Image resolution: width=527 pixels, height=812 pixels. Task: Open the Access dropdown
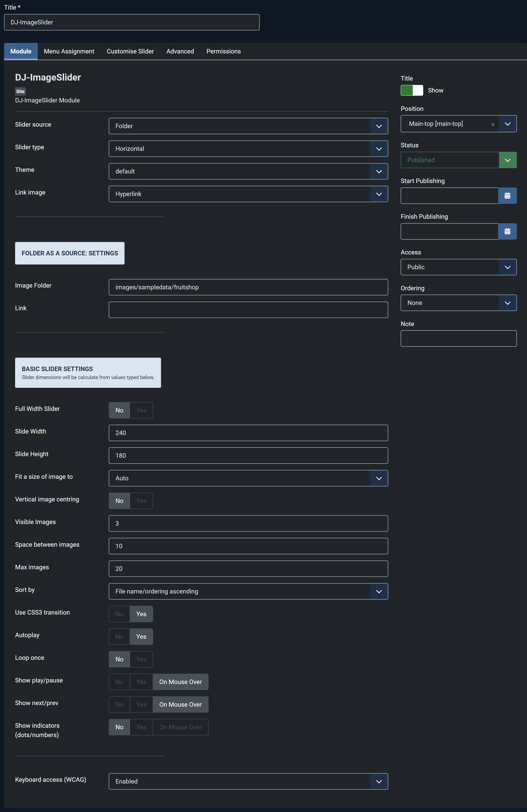pyautogui.click(x=458, y=267)
